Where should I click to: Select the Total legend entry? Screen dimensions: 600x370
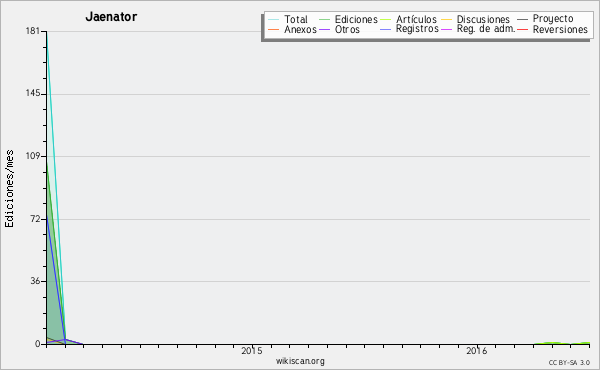[296, 19]
